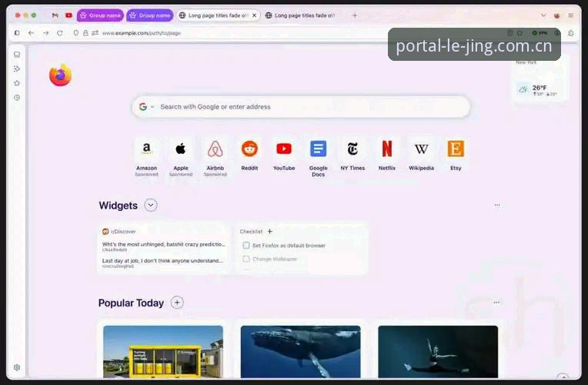
Task: Select the pink 'Group name' tab group
Action: click(100, 15)
